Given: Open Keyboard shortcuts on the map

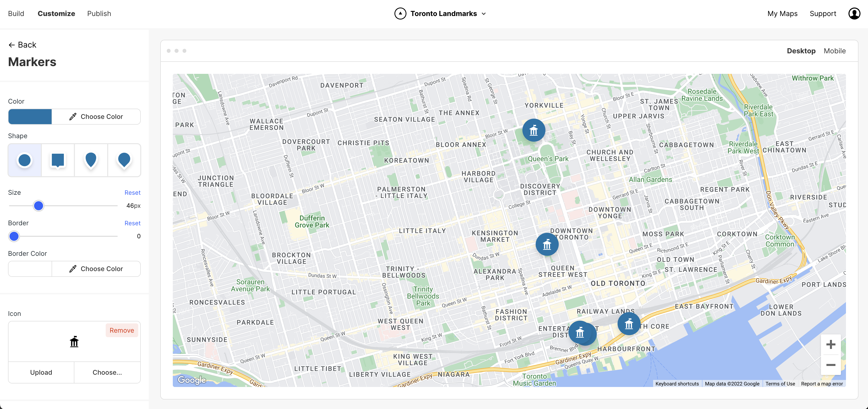Looking at the screenshot, I should click(x=677, y=384).
